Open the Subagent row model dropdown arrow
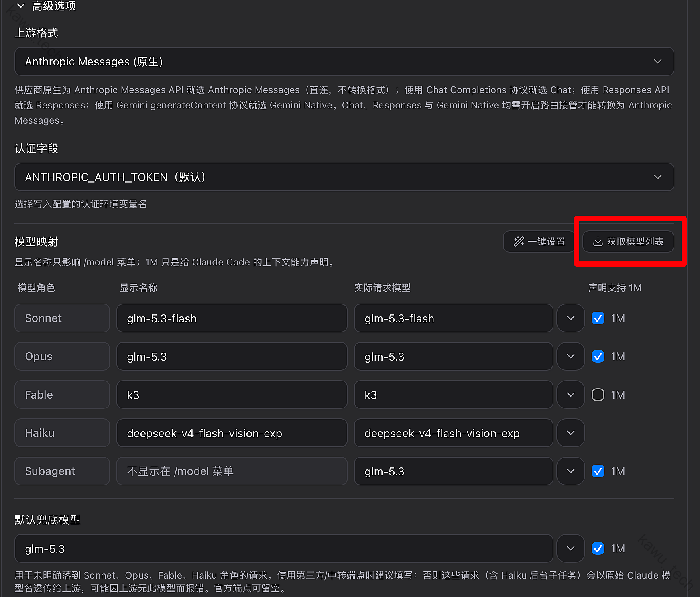The height and width of the screenshot is (597, 700). tap(571, 471)
